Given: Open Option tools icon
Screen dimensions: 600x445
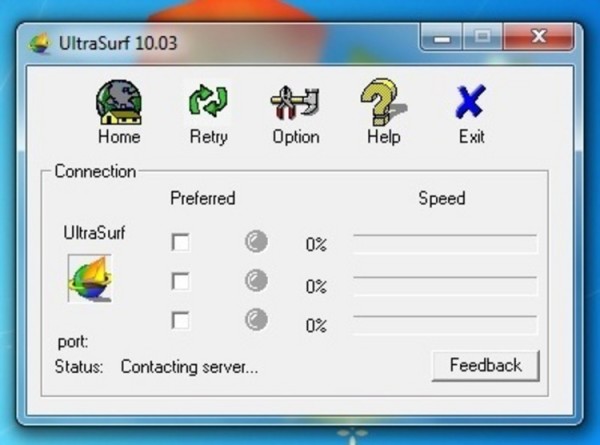Looking at the screenshot, I should [295, 103].
